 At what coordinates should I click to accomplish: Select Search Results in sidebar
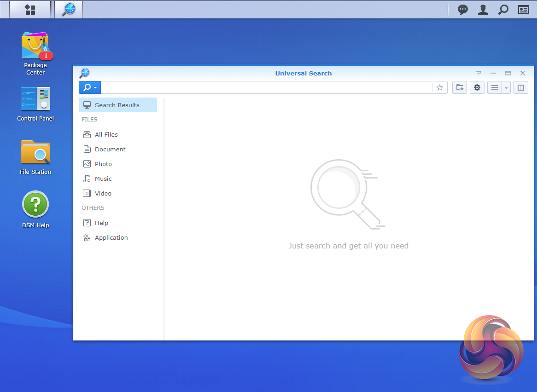[118, 105]
